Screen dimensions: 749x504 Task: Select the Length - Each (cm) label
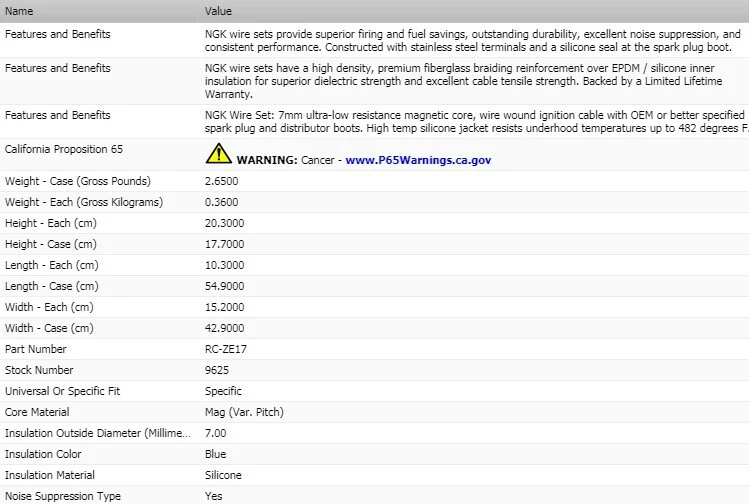[x=52, y=265]
